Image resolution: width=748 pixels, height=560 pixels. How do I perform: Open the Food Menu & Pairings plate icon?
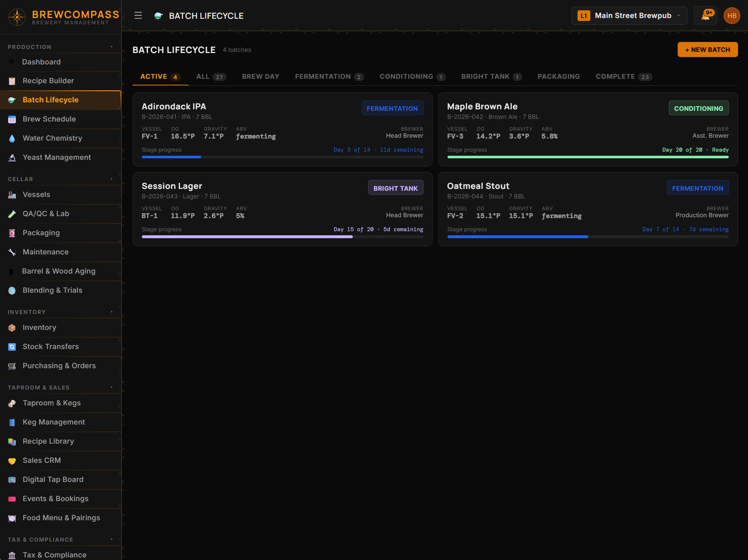tap(12, 518)
